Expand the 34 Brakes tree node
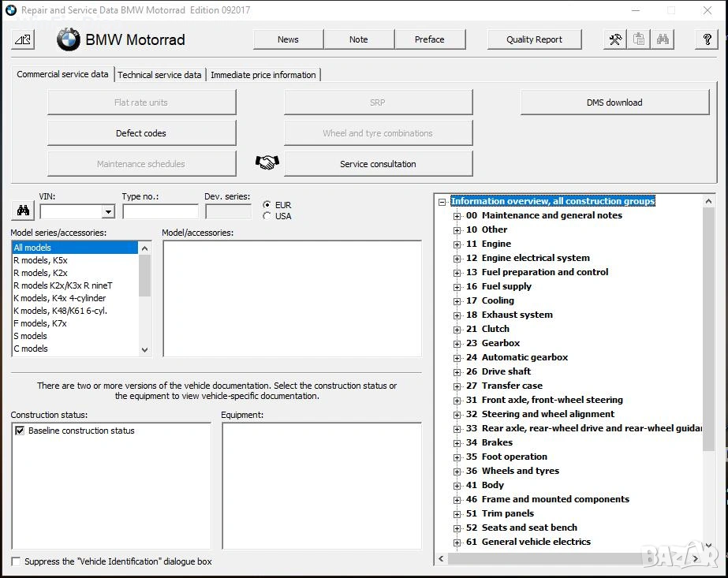The height and width of the screenshot is (578, 728). tap(457, 443)
